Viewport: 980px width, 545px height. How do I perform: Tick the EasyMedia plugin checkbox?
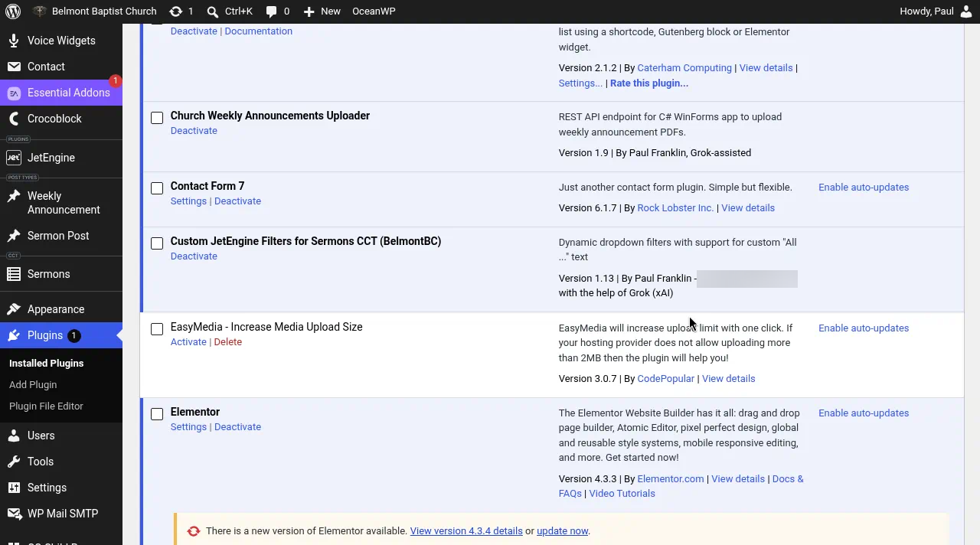157,329
